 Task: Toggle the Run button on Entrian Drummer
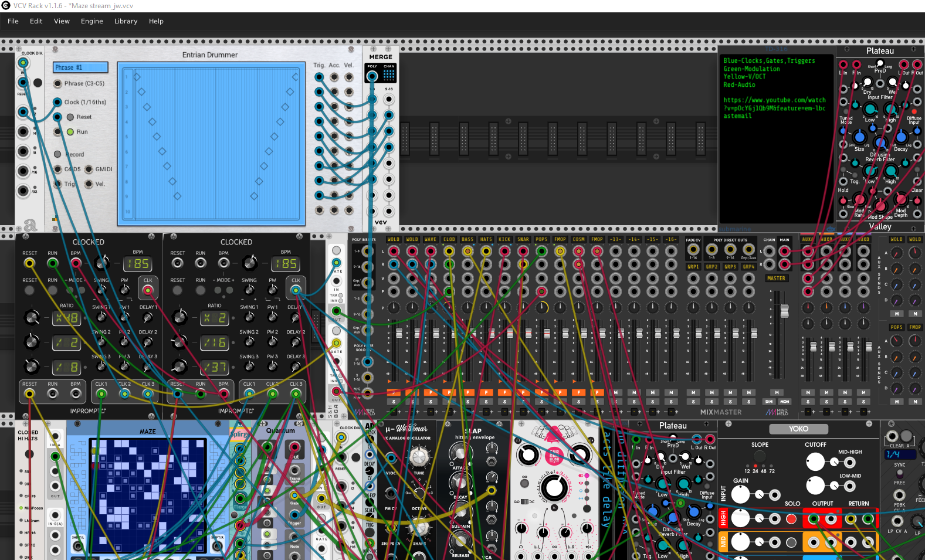[x=70, y=132]
